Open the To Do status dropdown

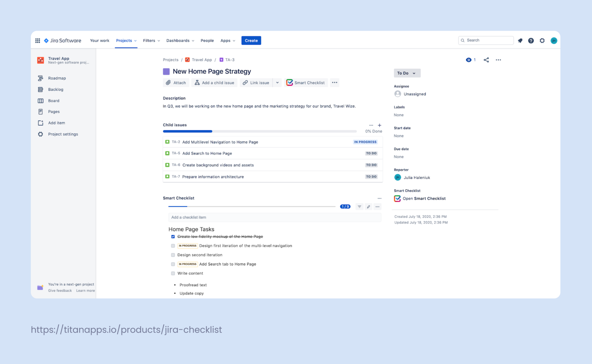407,73
